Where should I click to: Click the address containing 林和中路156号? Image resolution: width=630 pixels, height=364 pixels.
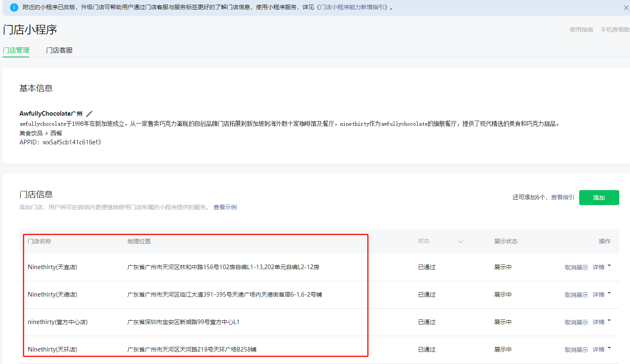[x=223, y=267]
